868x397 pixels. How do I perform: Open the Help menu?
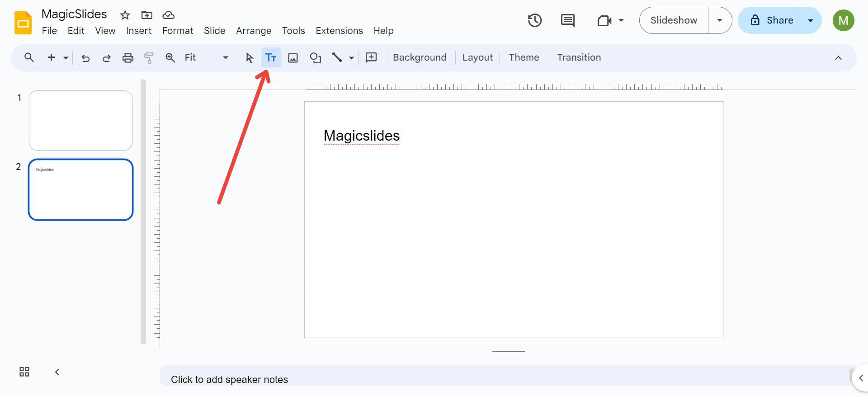383,31
